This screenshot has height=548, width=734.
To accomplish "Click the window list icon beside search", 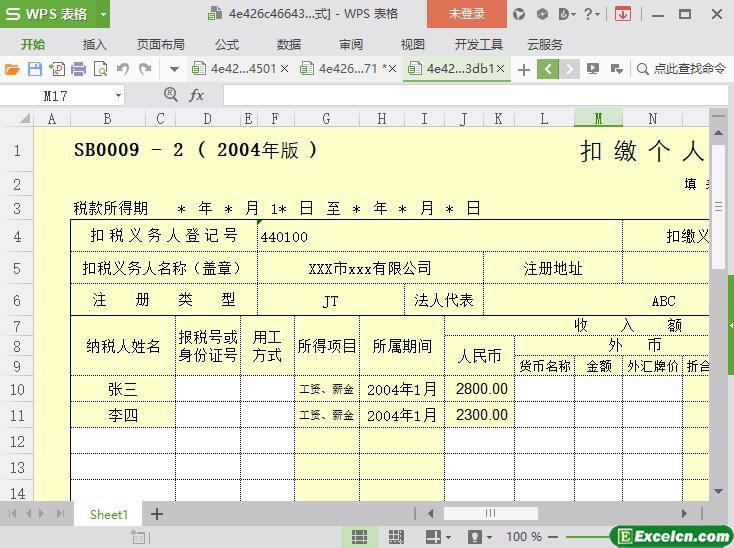I will tap(617, 69).
